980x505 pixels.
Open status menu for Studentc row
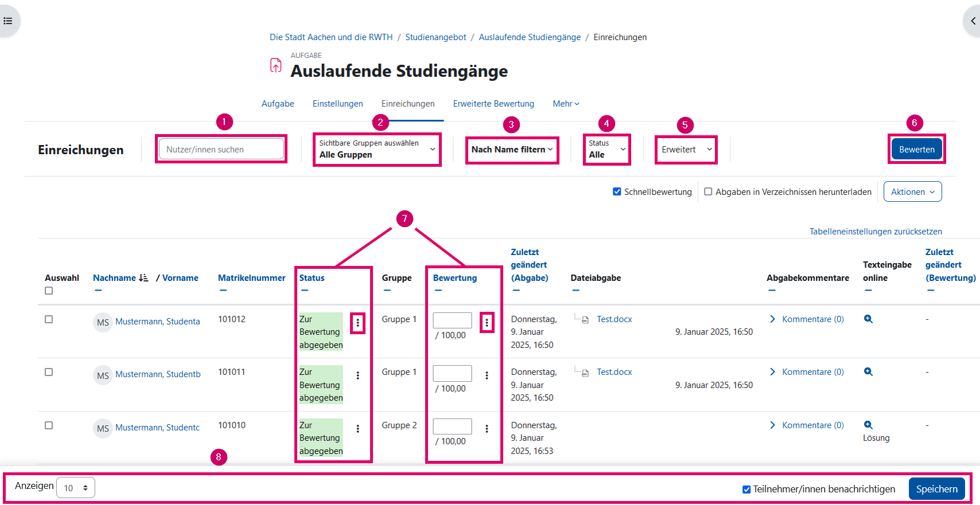(x=357, y=429)
